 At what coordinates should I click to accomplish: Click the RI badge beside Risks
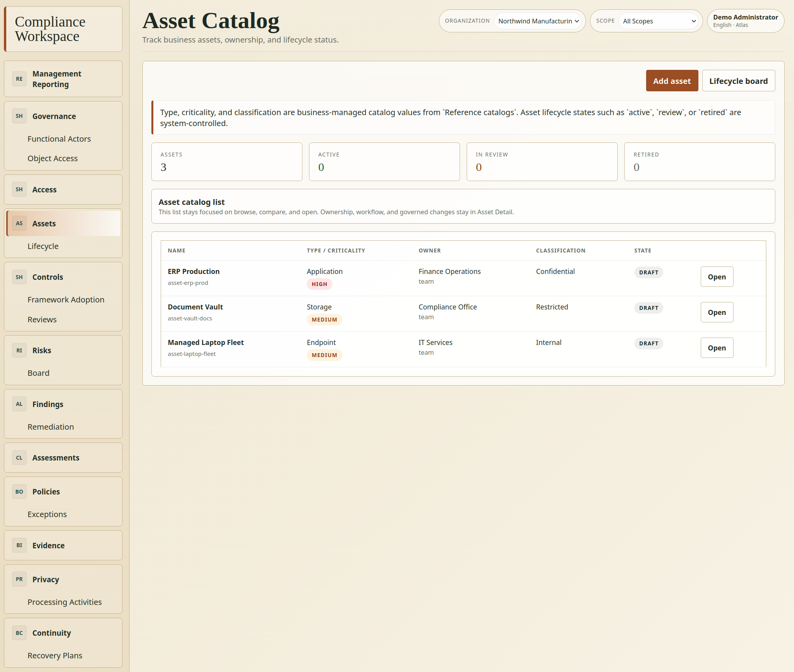click(x=19, y=350)
